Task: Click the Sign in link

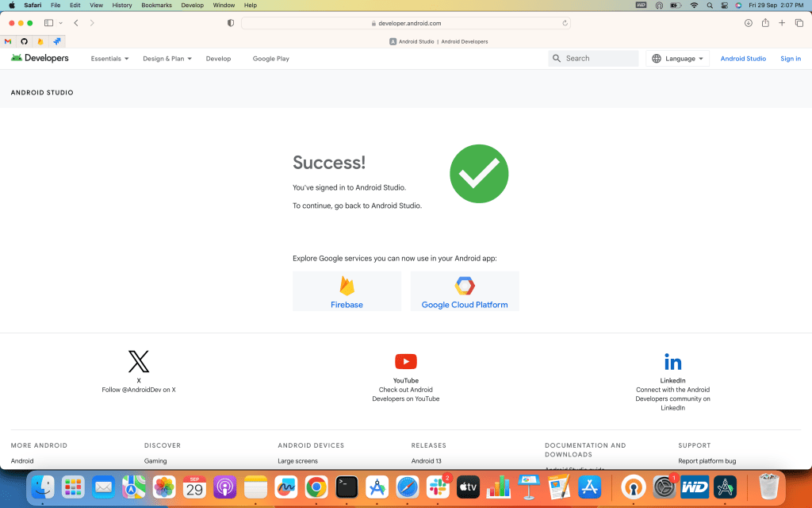Action: (x=790, y=59)
